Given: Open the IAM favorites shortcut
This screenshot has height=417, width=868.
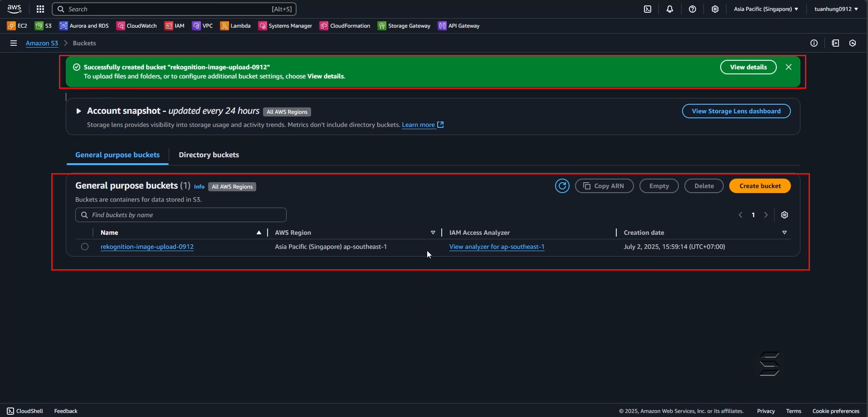Looking at the screenshot, I should click(x=175, y=26).
